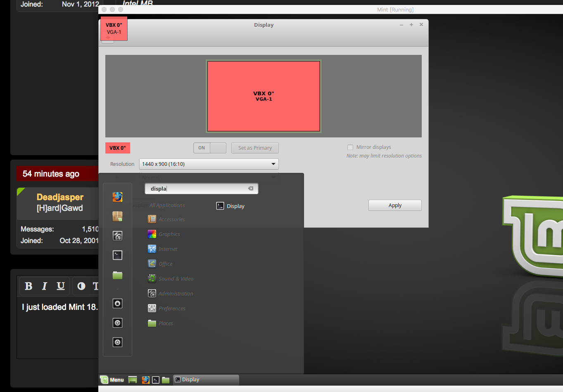This screenshot has height=392, width=563.
Task: Enable the Mirror displays checkbox
Action: [x=350, y=147]
